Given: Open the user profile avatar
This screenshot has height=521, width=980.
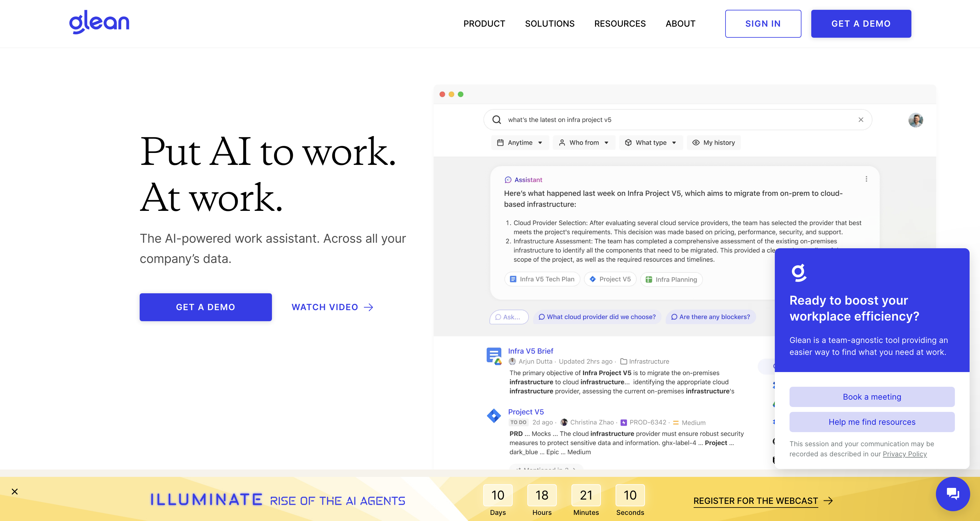Looking at the screenshot, I should [915, 120].
